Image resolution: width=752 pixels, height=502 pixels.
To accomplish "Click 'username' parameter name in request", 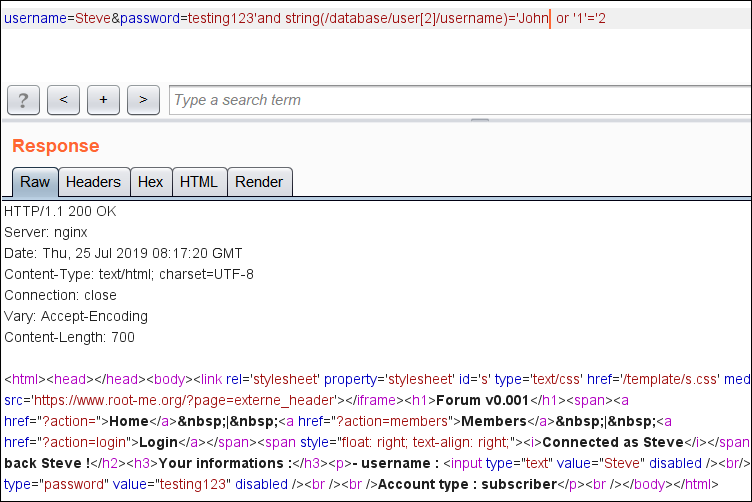I will tap(35, 18).
